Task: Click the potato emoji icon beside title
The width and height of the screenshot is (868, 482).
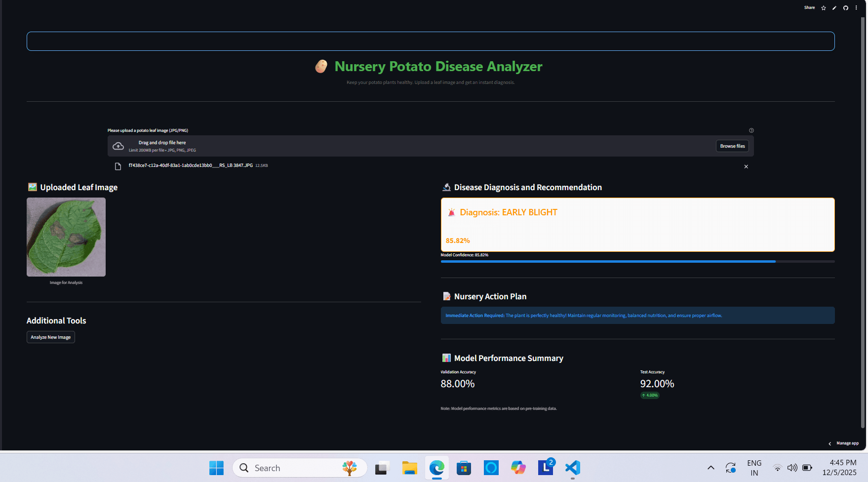Action: pyautogui.click(x=321, y=66)
